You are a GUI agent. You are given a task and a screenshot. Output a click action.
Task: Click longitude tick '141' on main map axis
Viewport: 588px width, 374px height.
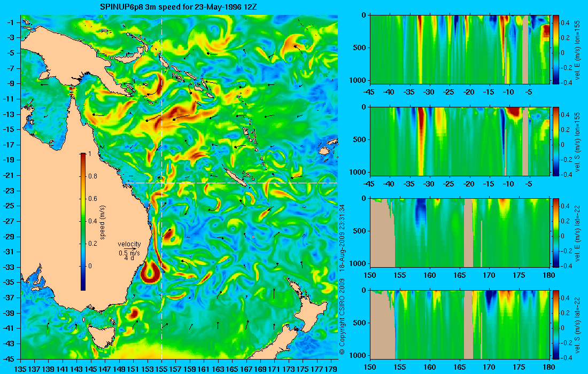[63, 370]
